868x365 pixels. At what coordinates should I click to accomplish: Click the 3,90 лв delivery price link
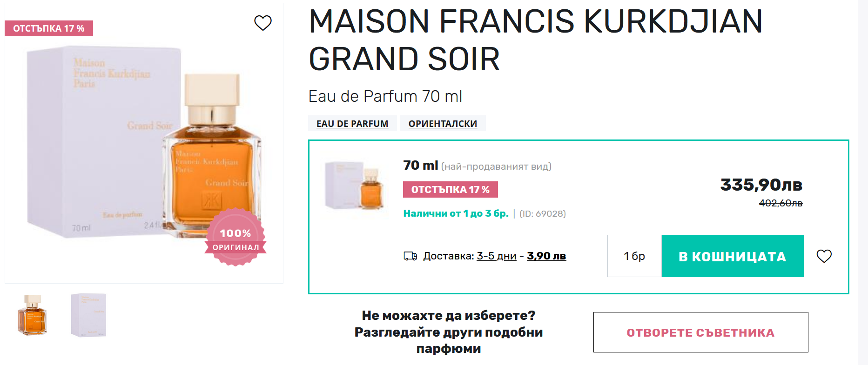[546, 256]
